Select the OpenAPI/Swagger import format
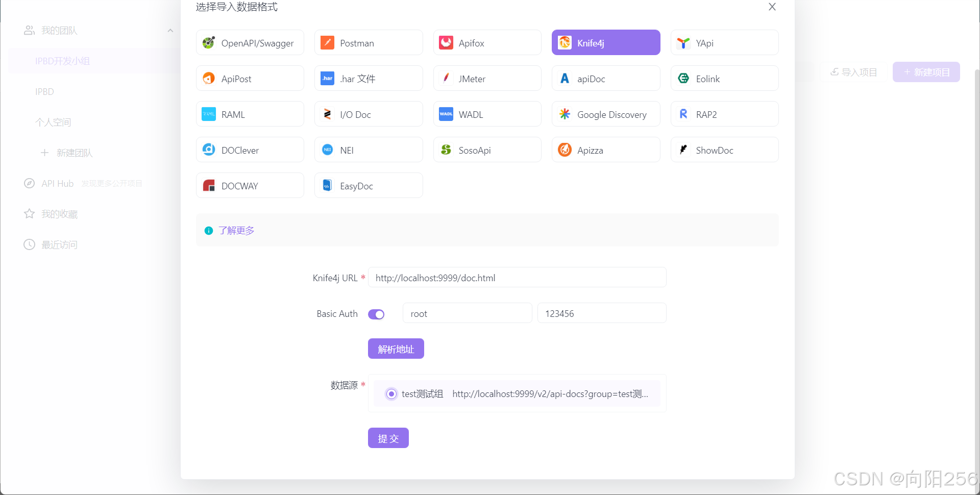The height and width of the screenshot is (495, 980). point(250,43)
